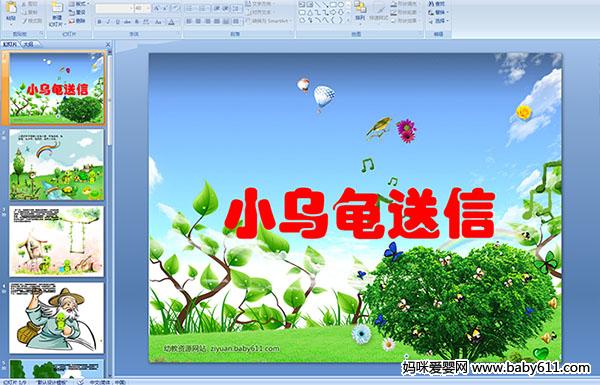The height and width of the screenshot is (385, 600).
Task: Click the clear formatting eraser icon
Action: [176, 8]
